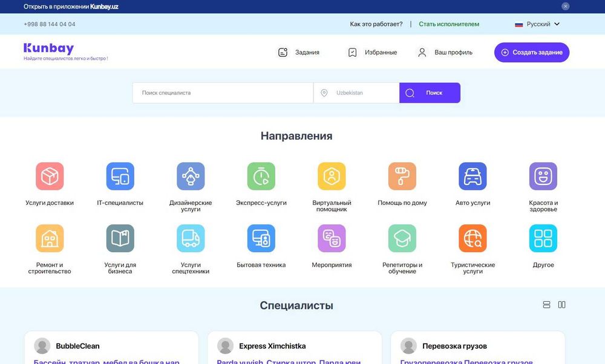The height and width of the screenshot is (364, 605).
Task: Focus the Uzbekistan location field
Action: [x=356, y=93]
